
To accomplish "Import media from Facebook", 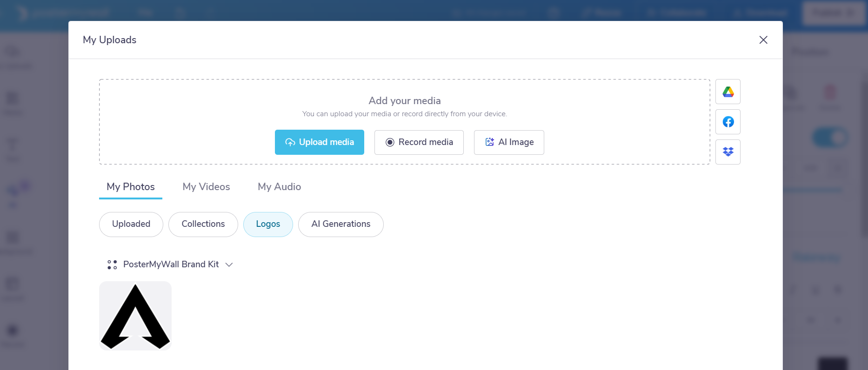I will click(728, 122).
